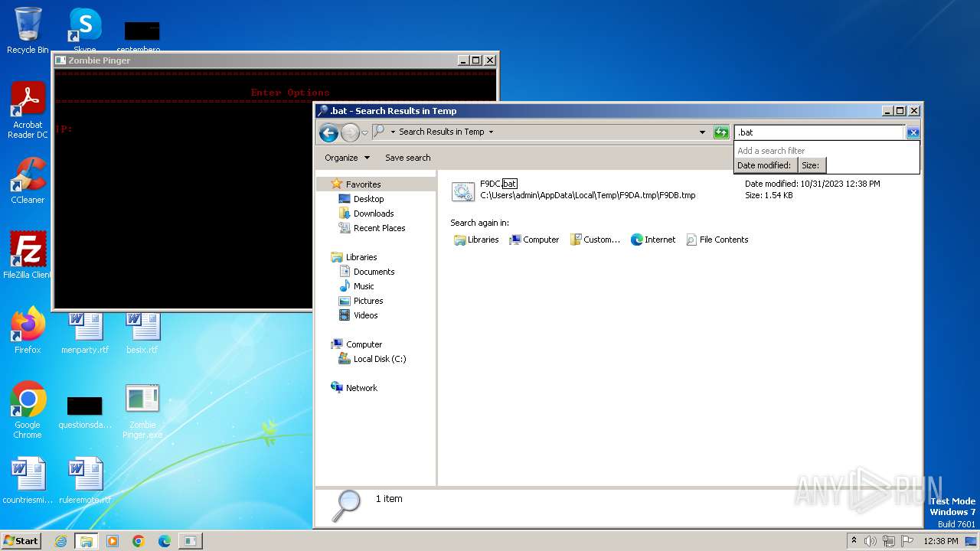Click the Zombie Pinger console window title

tap(100, 60)
